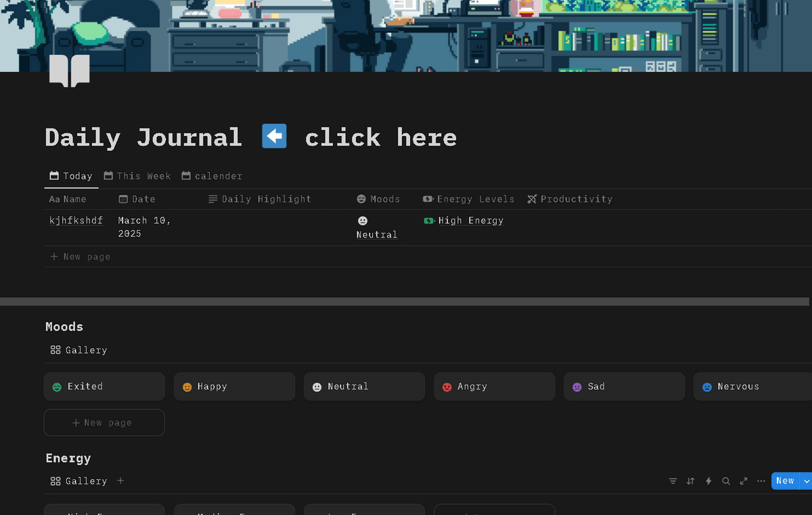Click the green battery icon in Energy Levels cell
This screenshot has height=515, width=812.
click(x=429, y=221)
